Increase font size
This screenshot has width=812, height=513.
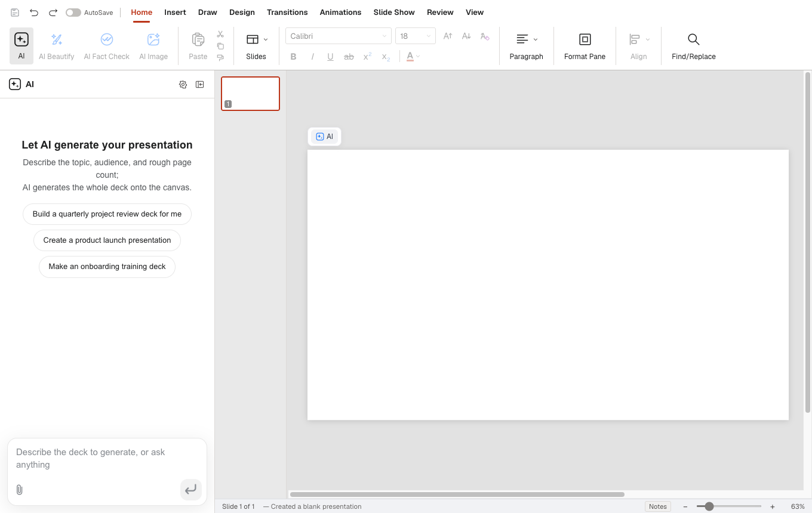[448, 36]
